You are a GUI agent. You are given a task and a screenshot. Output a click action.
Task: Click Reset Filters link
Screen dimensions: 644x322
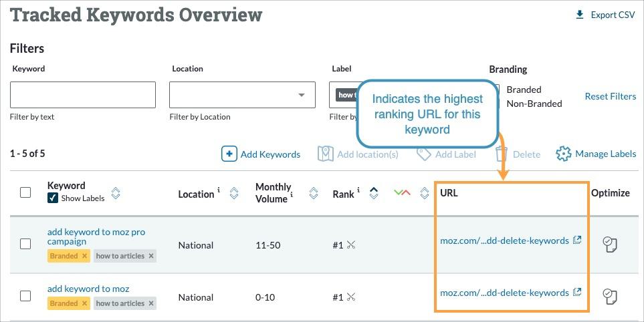click(610, 96)
